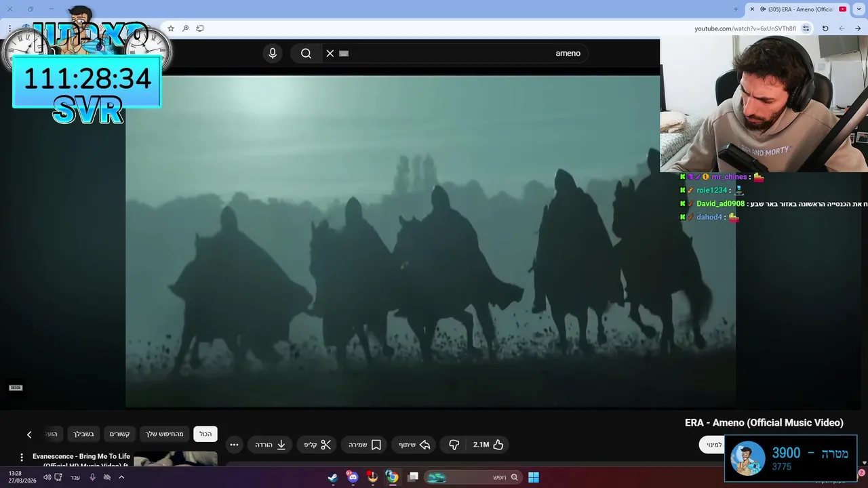Image resolution: width=868 pixels, height=488 pixels.
Task: Open Task View on taskbar
Action: [x=413, y=477]
